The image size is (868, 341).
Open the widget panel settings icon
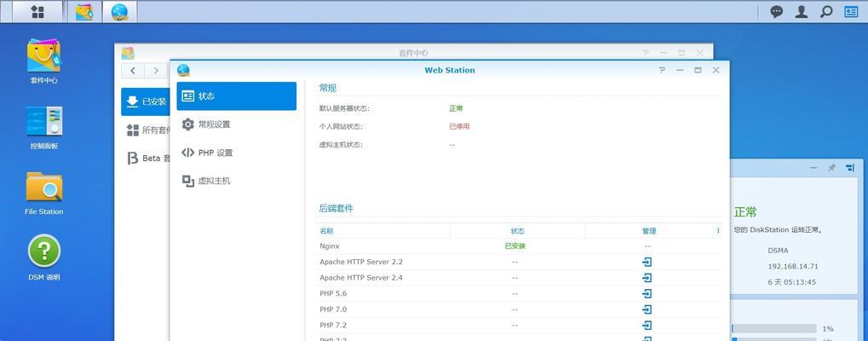click(x=850, y=167)
